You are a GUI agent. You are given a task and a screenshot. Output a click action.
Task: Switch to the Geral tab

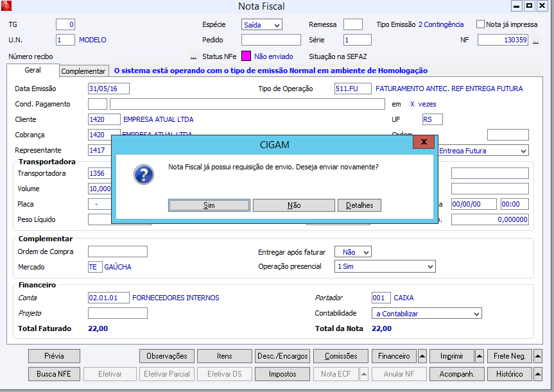pyautogui.click(x=33, y=71)
